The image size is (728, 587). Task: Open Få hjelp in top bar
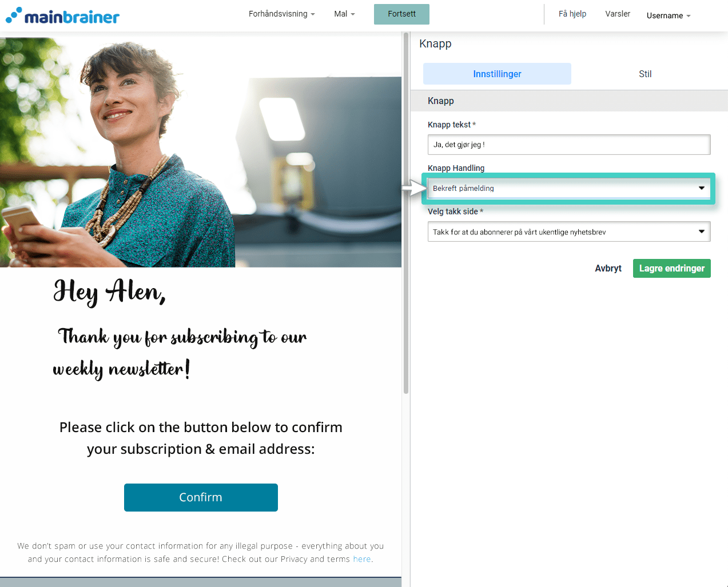[572, 14]
